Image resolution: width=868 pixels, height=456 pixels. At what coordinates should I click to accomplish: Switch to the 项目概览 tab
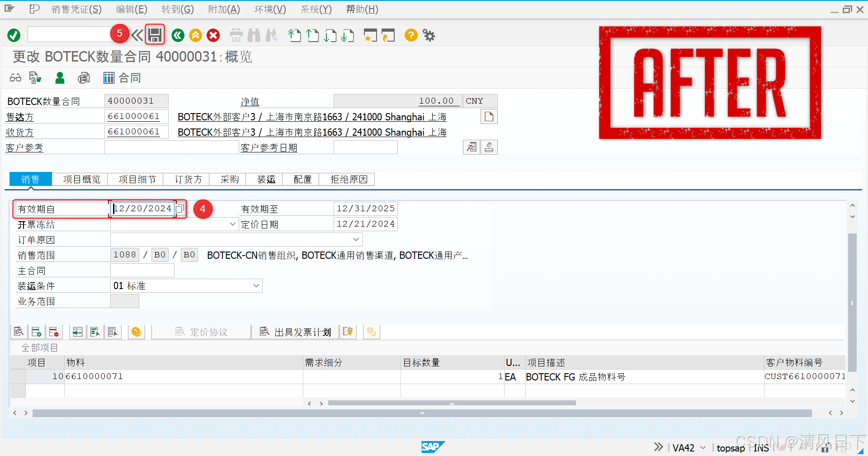pos(81,179)
